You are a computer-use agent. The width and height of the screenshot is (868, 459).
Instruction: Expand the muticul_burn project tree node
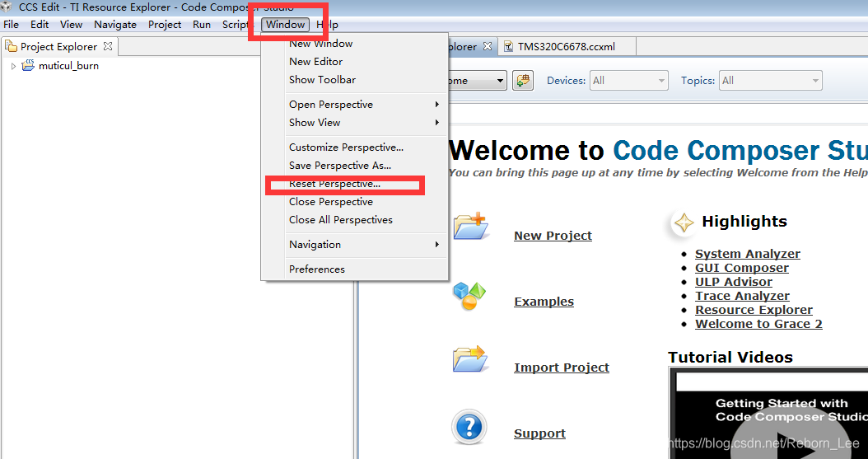[x=14, y=66]
